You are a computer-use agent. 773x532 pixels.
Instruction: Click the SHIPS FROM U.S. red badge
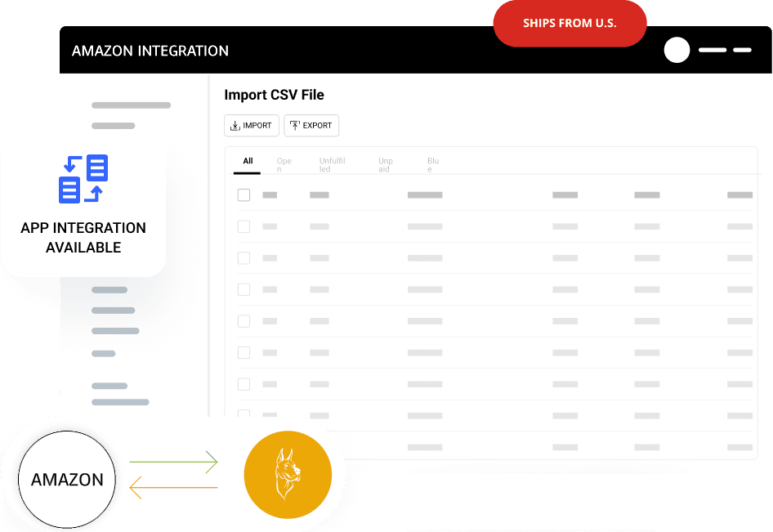pos(570,23)
